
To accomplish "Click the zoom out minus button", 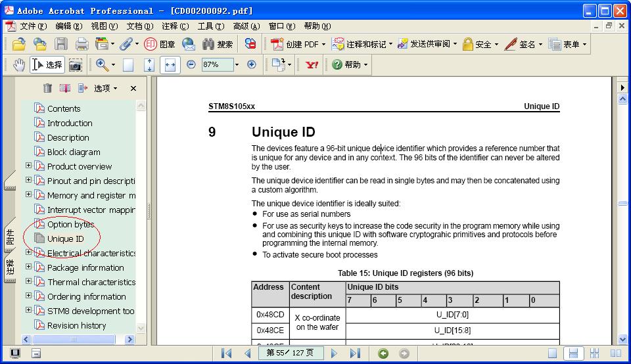I will [x=191, y=64].
